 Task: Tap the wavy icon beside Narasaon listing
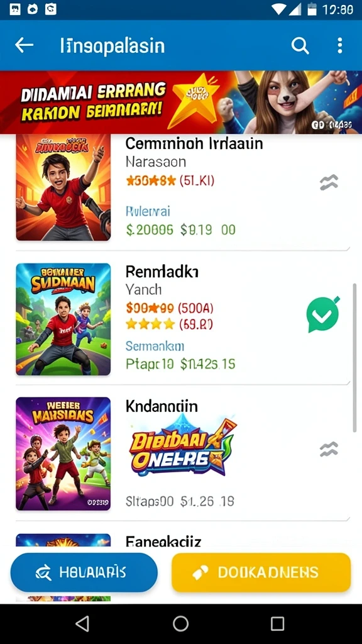[x=329, y=182]
